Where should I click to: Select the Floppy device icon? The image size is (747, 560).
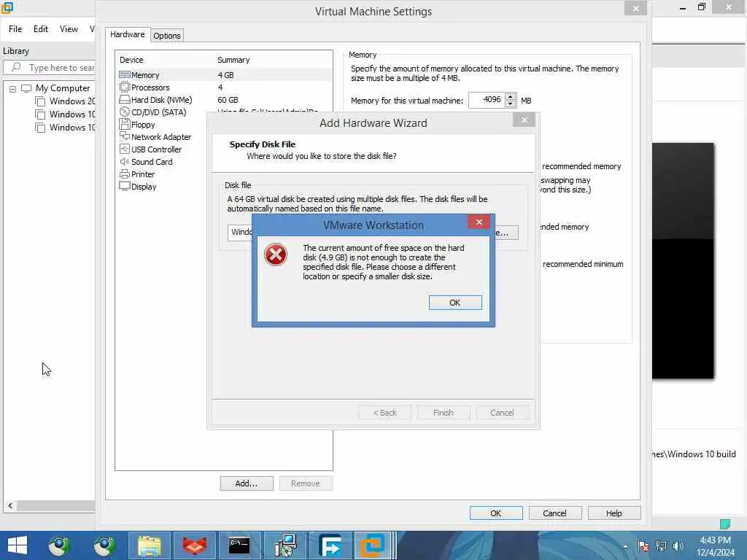pos(124,124)
